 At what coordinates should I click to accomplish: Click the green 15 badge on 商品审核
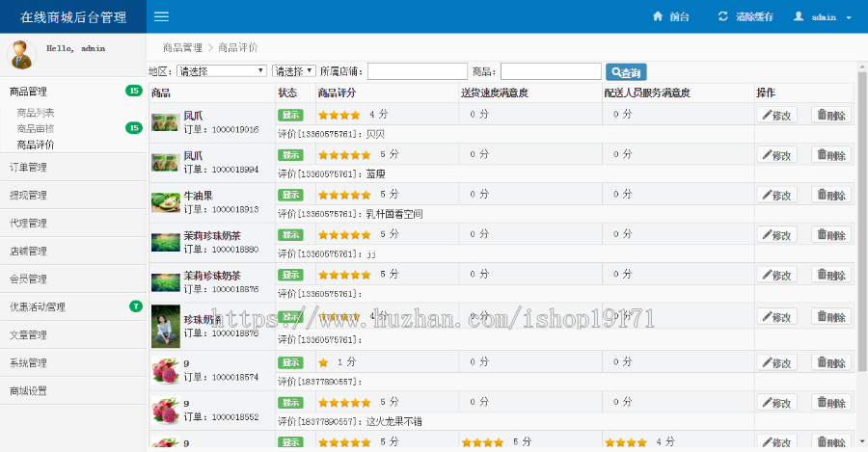[133, 128]
